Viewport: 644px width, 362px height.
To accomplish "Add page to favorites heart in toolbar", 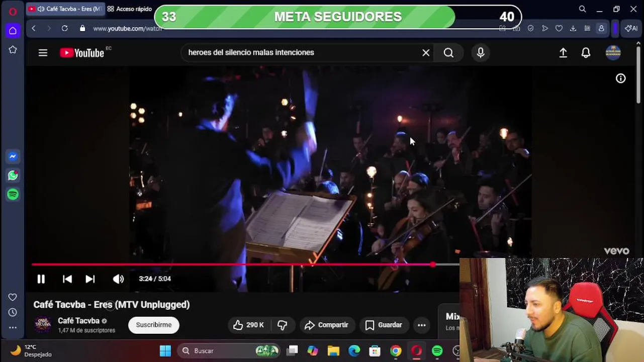I will 559,29.
